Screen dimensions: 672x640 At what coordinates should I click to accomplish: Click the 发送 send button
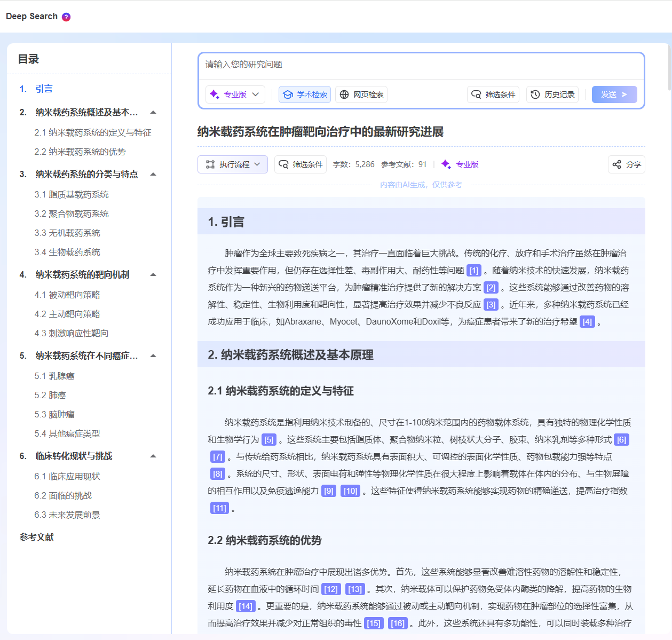coord(614,94)
